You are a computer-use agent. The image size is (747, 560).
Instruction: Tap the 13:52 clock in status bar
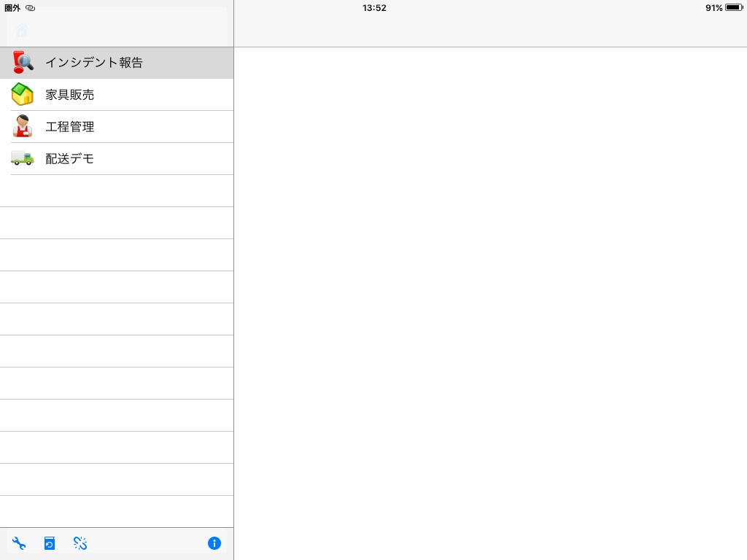pyautogui.click(x=374, y=8)
